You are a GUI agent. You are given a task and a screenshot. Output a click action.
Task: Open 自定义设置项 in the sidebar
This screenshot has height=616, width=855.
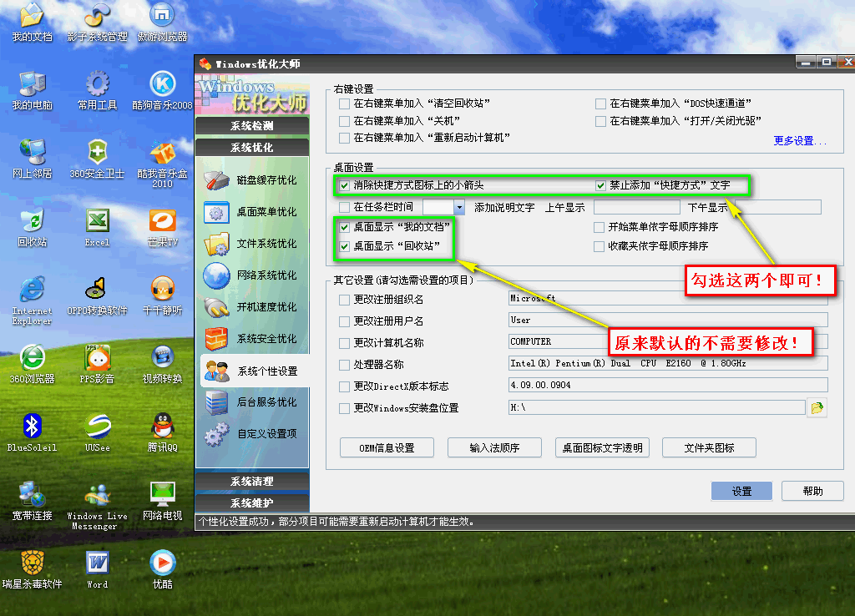[252, 434]
